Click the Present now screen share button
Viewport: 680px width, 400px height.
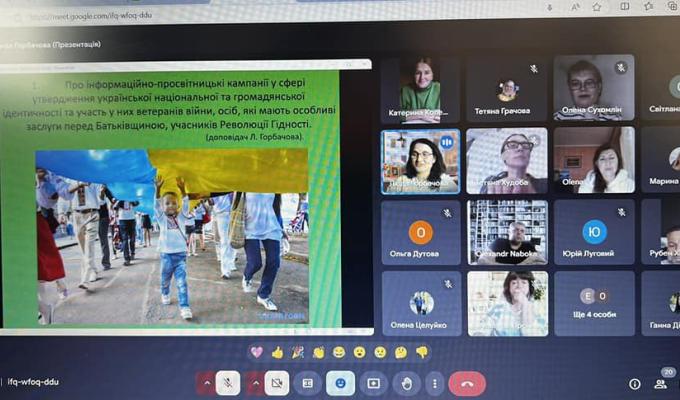[373, 384]
